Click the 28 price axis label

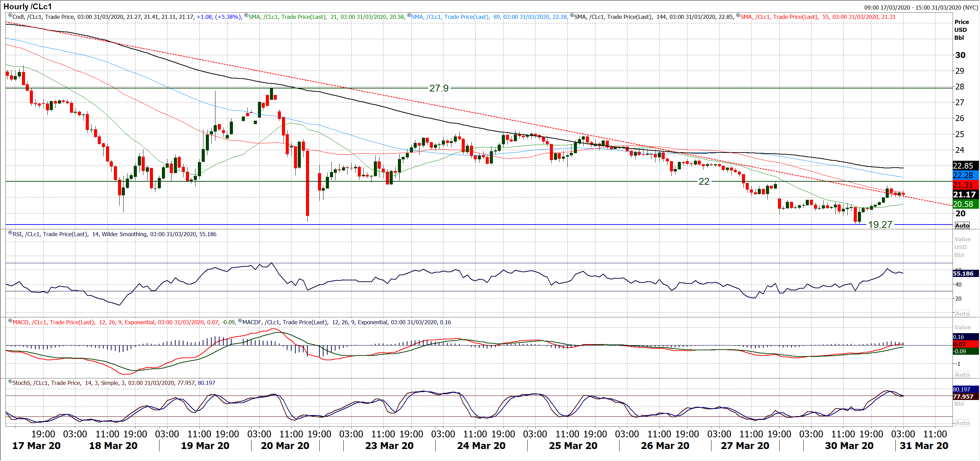960,87
